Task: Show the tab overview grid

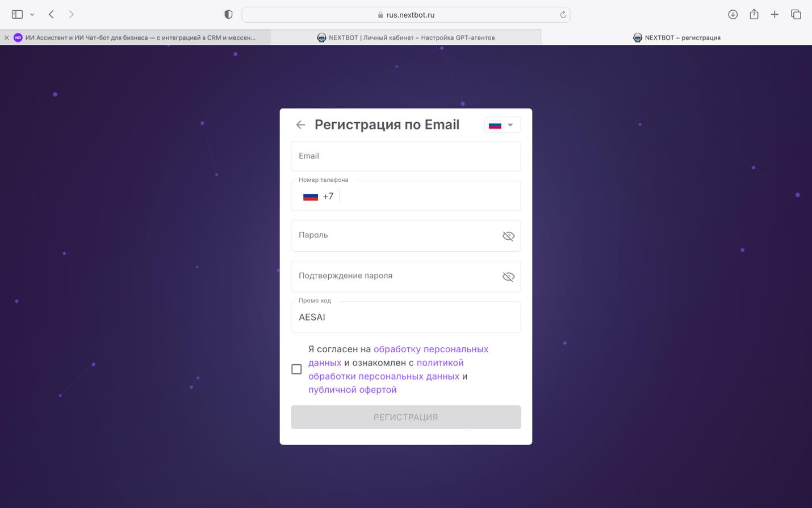Action: click(796, 14)
